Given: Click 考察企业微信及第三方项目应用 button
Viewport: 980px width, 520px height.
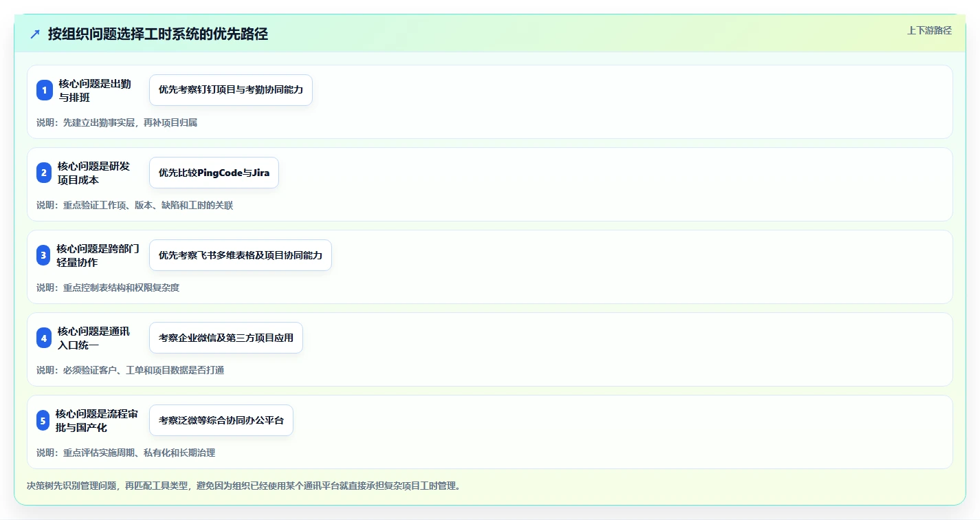Looking at the screenshot, I should pos(226,338).
